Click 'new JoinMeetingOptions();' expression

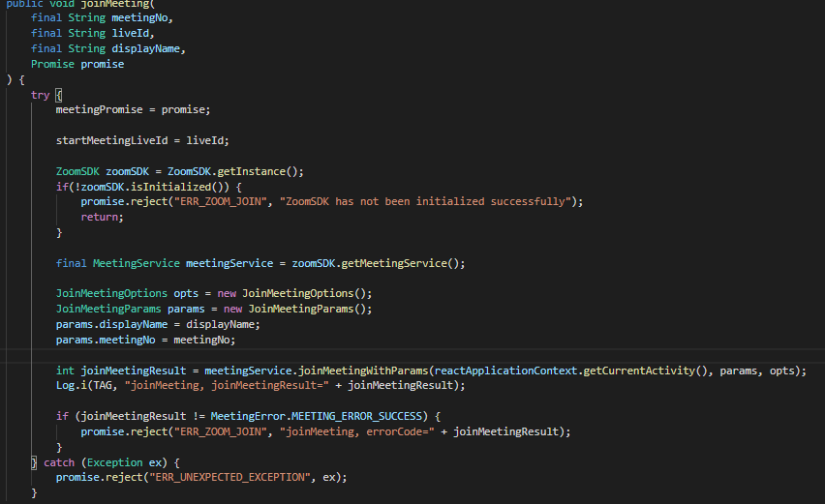[x=294, y=293]
